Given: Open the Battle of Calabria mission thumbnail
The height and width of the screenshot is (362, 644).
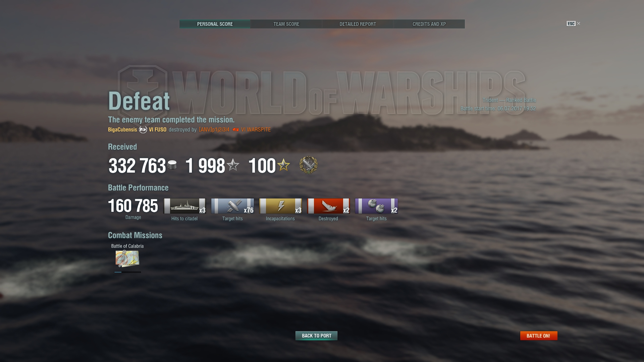Looking at the screenshot, I should pos(127,258).
